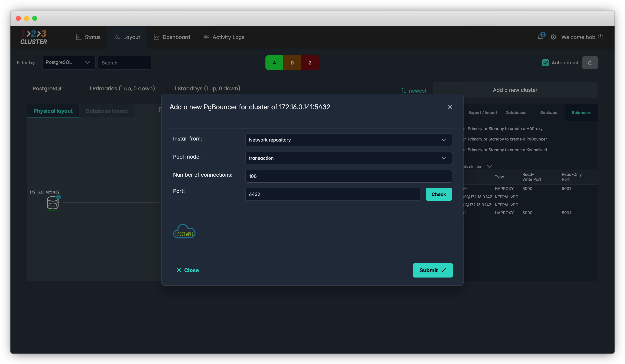Click the newest sort arrows icon
Viewport: 625px width, 364px height.
click(404, 91)
